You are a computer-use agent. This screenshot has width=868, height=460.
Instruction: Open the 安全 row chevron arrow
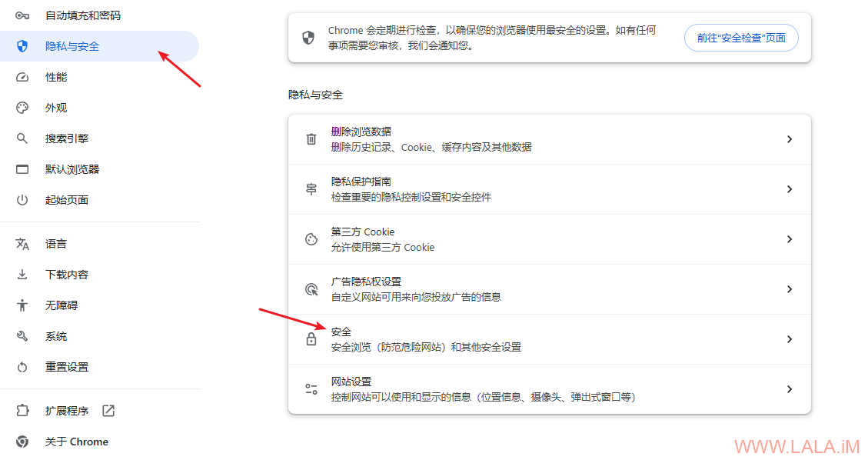790,339
